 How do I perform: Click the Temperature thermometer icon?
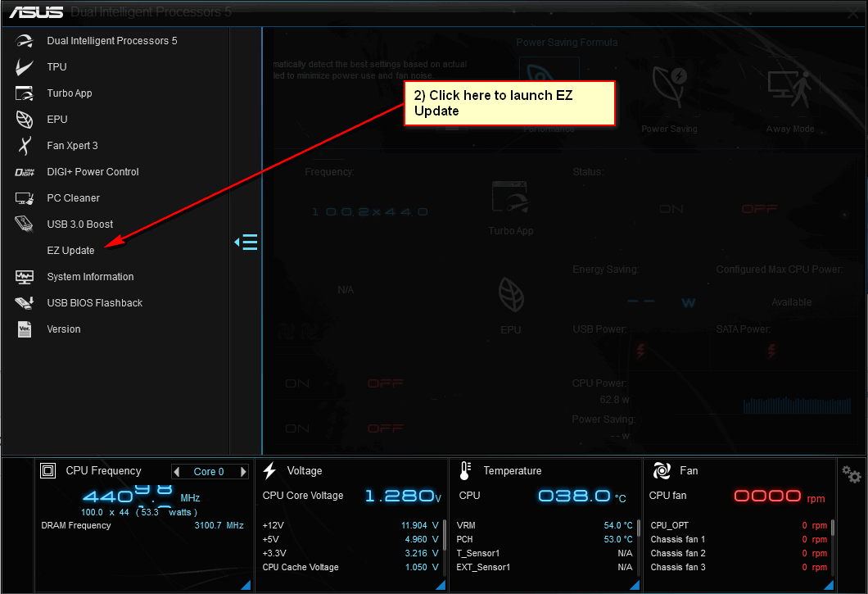(465, 471)
